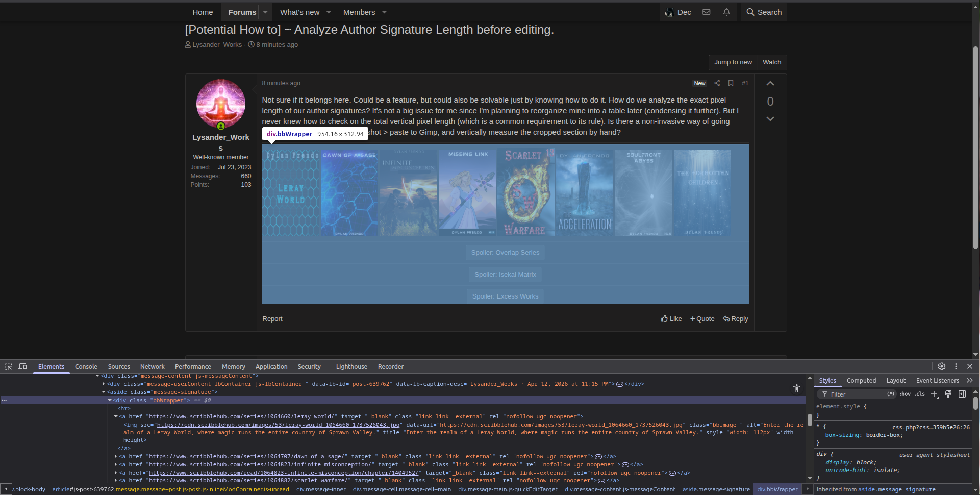Open DevTools settings gear

point(942,366)
